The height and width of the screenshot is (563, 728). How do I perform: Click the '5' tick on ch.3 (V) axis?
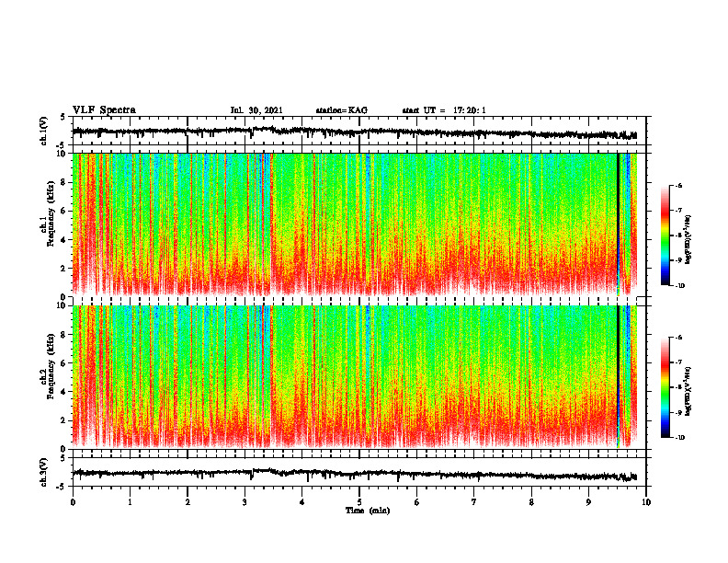pos(63,458)
